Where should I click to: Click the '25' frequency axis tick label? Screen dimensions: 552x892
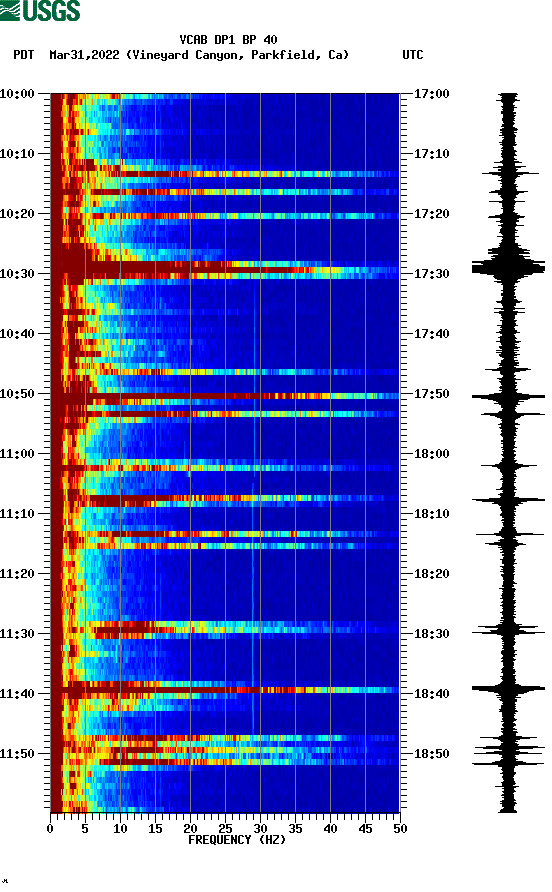[x=225, y=829]
